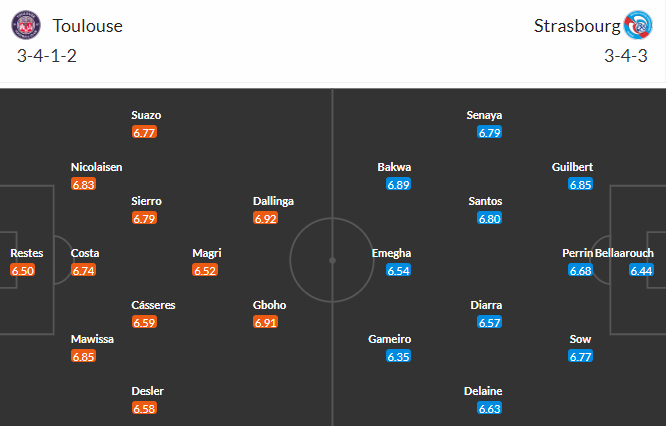Select player Nicolaisen on the pitch
The image size is (666, 426).
96,167
